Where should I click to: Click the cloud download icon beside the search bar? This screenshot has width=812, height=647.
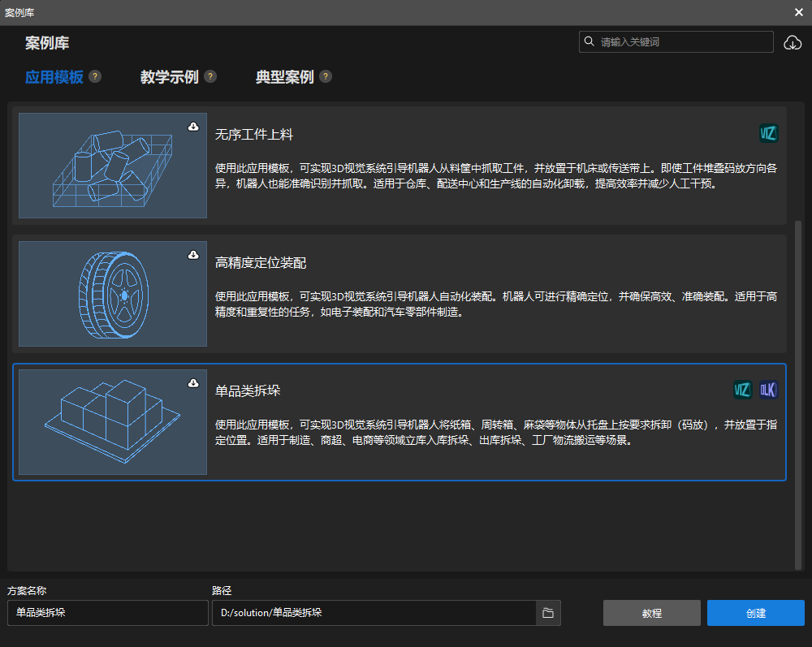pyautogui.click(x=793, y=42)
